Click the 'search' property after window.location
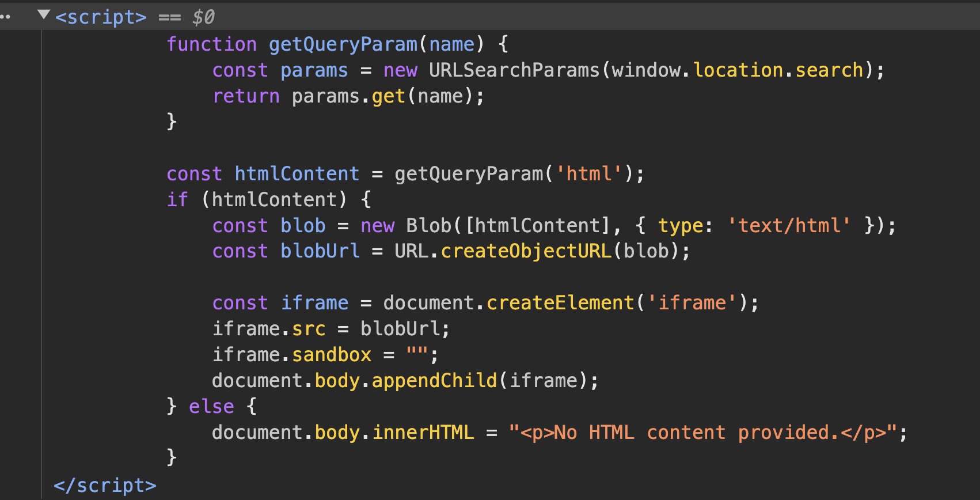Viewport: 980px width, 500px height. (x=829, y=70)
